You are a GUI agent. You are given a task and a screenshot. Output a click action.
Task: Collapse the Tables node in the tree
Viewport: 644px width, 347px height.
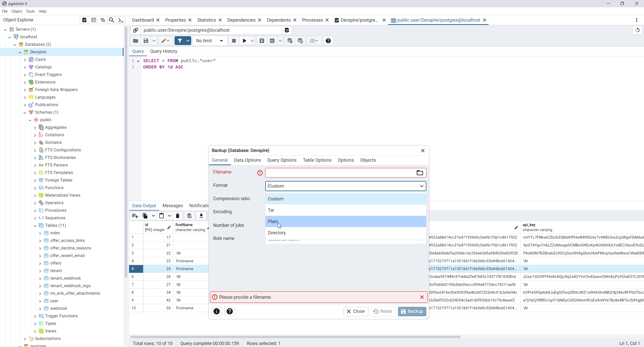(35, 226)
